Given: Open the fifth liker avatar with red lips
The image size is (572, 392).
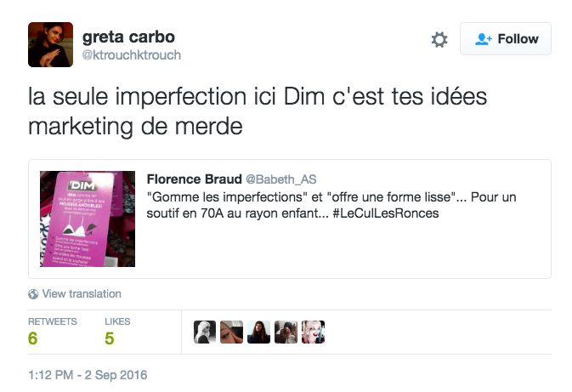Looking at the screenshot, I should pos(313,332).
